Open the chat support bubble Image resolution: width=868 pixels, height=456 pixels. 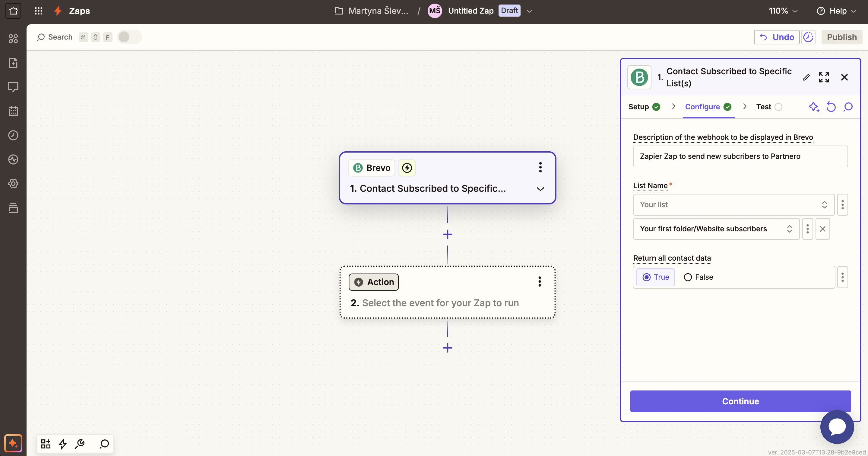(837, 427)
